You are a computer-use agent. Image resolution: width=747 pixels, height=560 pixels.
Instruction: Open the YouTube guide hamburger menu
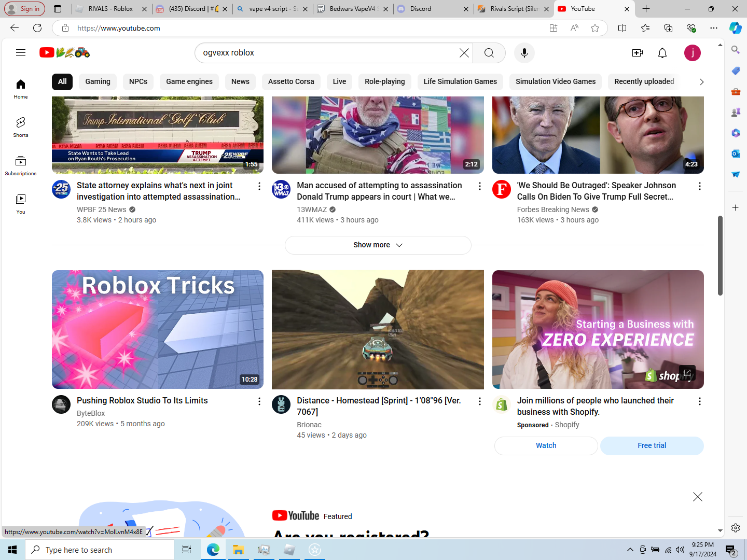pos(21,52)
